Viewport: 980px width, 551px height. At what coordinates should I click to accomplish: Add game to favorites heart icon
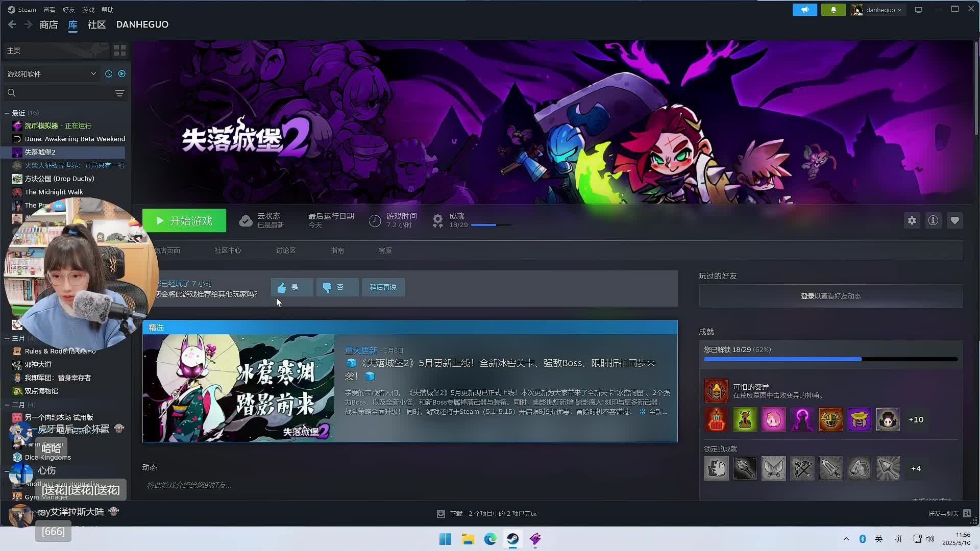click(x=955, y=220)
